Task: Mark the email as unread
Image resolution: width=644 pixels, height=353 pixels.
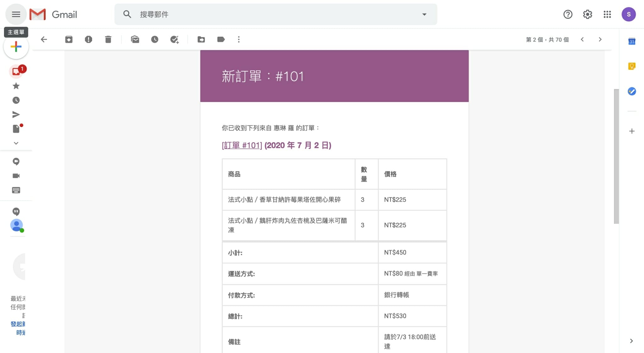Action: tap(135, 39)
